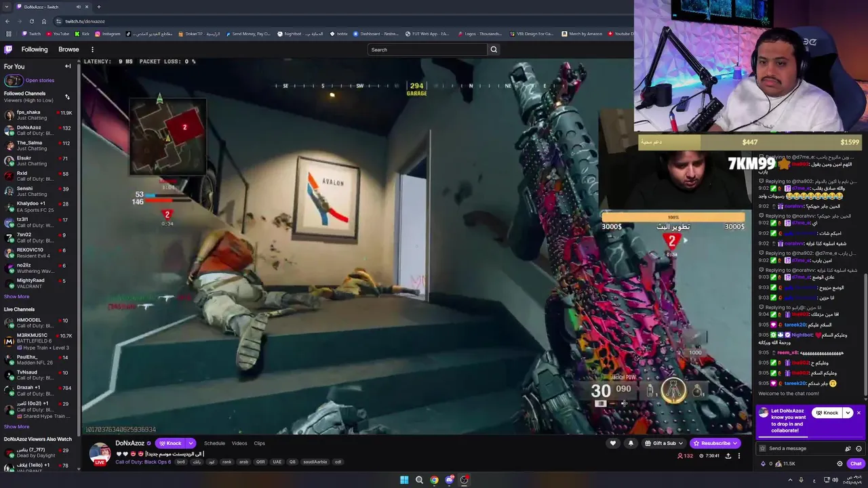Image resolution: width=868 pixels, height=488 pixels.
Task: Open The_Salma channel in sidebar
Action: (x=38, y=146)
